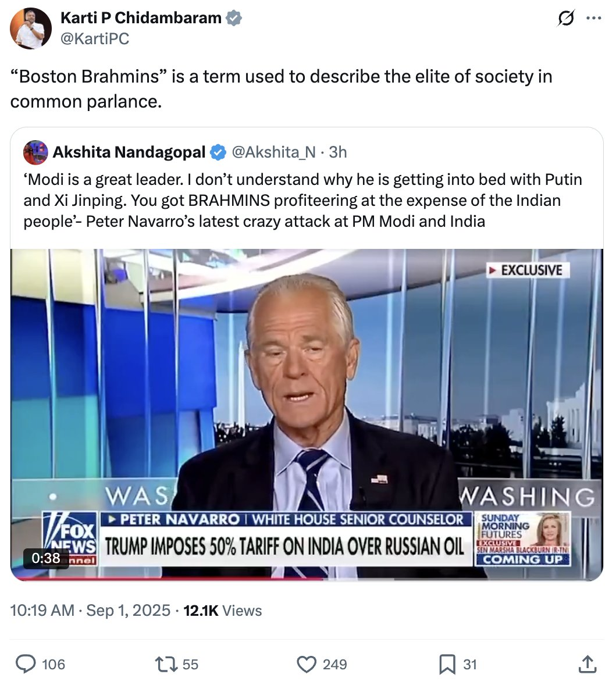Open Karti P Chidambaram's profile picture
Viewport: 616px width, 685px height.
(x=31, y=28)
